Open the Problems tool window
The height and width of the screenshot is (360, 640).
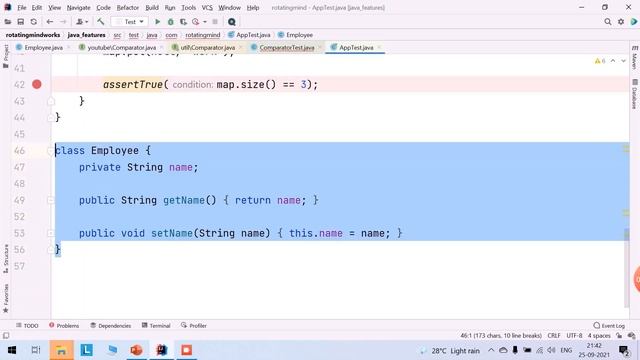click(x=64, y=326)
